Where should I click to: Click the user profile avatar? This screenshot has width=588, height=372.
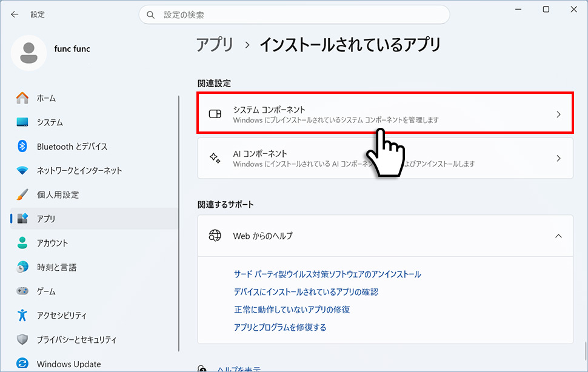(29, 53)
